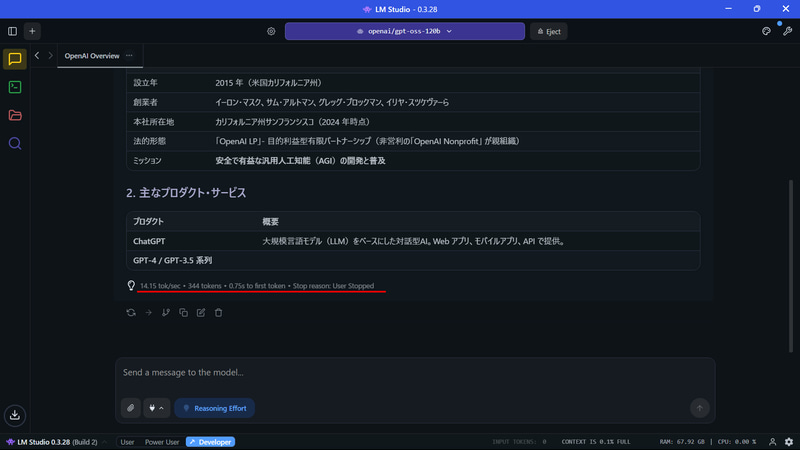Click the INPUT TOKENS counter

pos(519,442)
